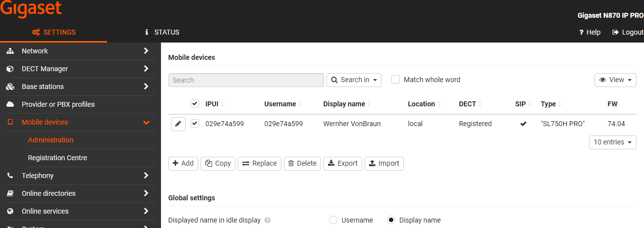
Task: Sort by Display name column arrows
Action: (x=369, y=104)
